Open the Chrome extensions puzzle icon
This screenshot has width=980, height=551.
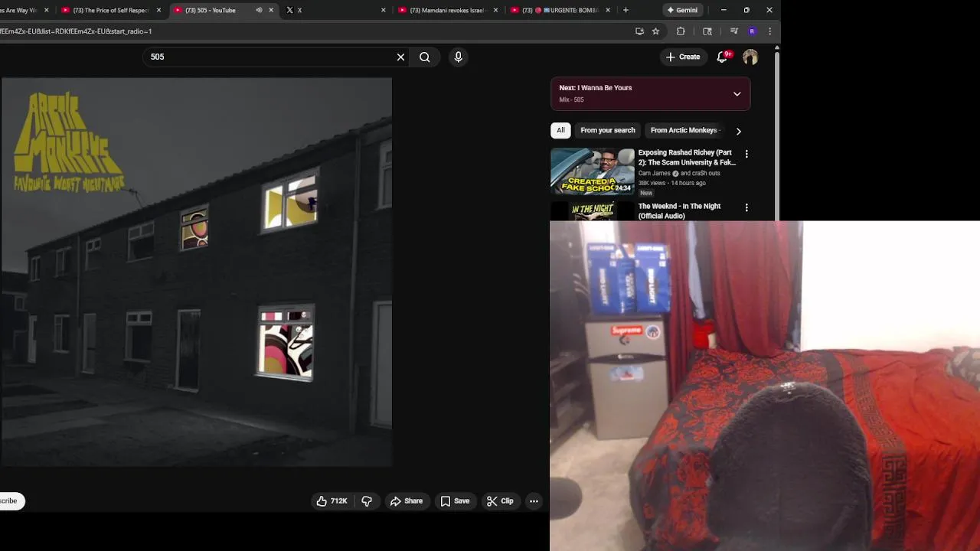[681, 31]
